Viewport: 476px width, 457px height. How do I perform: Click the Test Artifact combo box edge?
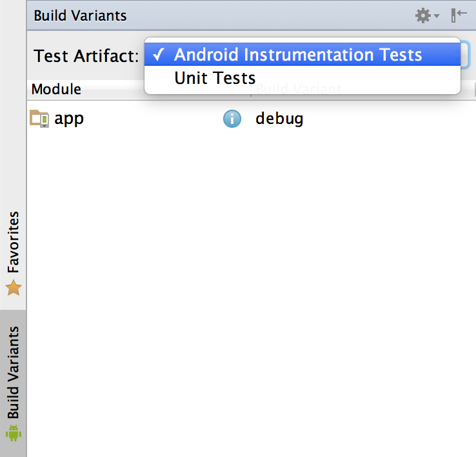tap(466, 56)
